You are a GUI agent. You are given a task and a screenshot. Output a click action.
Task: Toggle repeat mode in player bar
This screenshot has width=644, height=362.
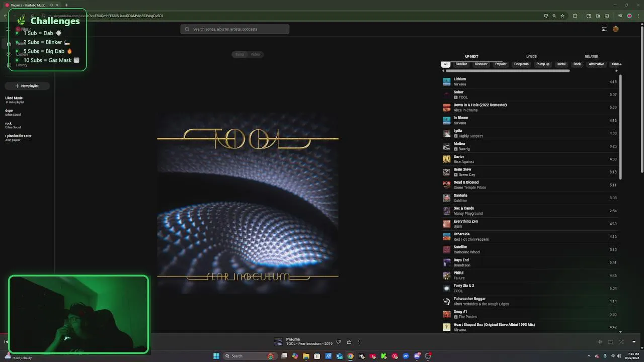point(610,342)
